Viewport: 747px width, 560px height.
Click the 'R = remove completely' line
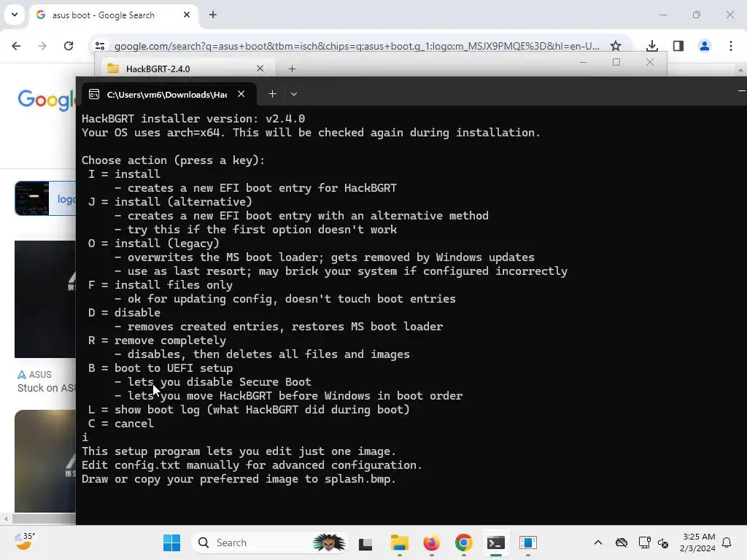point(157,340)
